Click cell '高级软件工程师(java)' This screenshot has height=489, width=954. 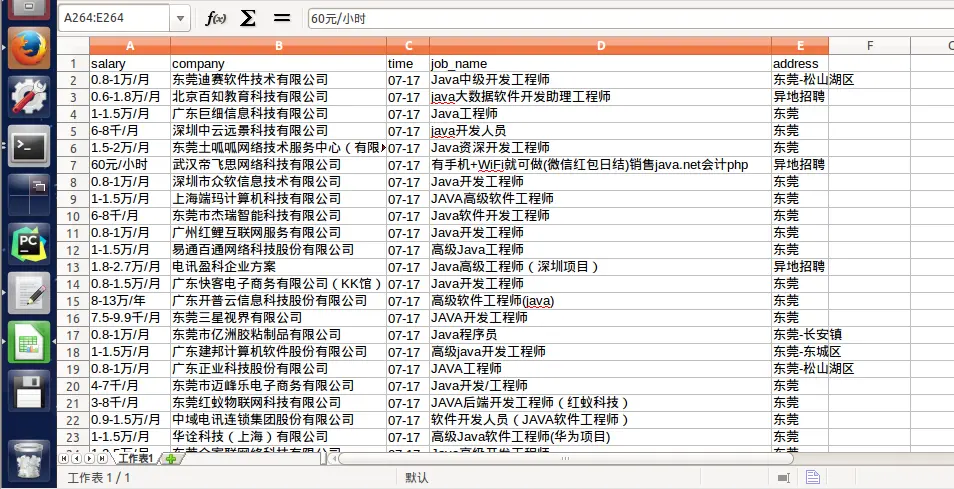click(601, 302)
